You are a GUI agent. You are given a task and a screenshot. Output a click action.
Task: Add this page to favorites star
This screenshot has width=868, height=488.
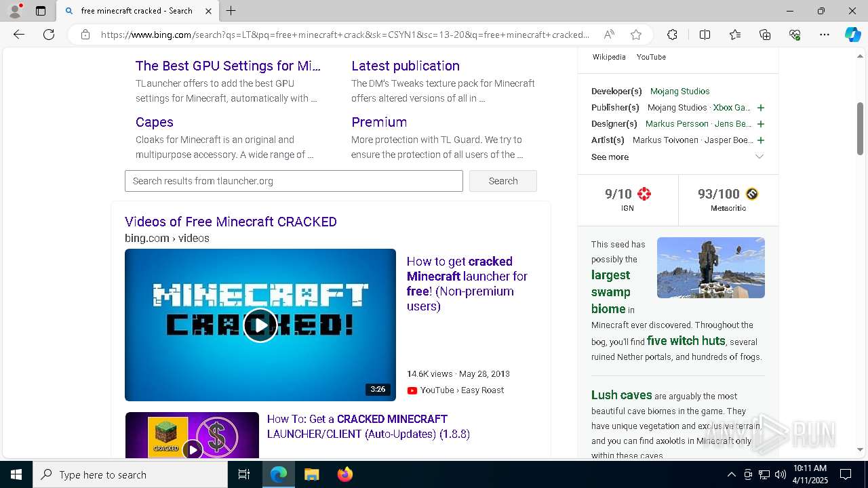[635, 35]
